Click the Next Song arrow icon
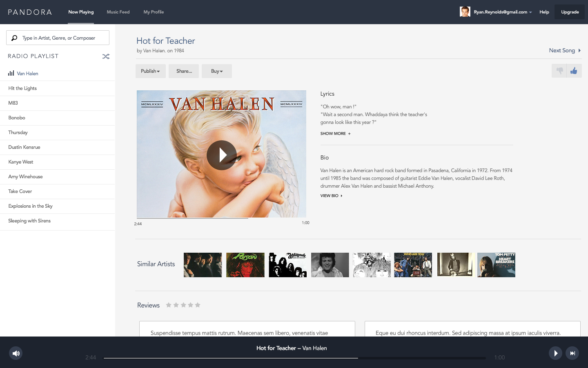This screenshot has width=588, height=368. [x=579, y=51]
